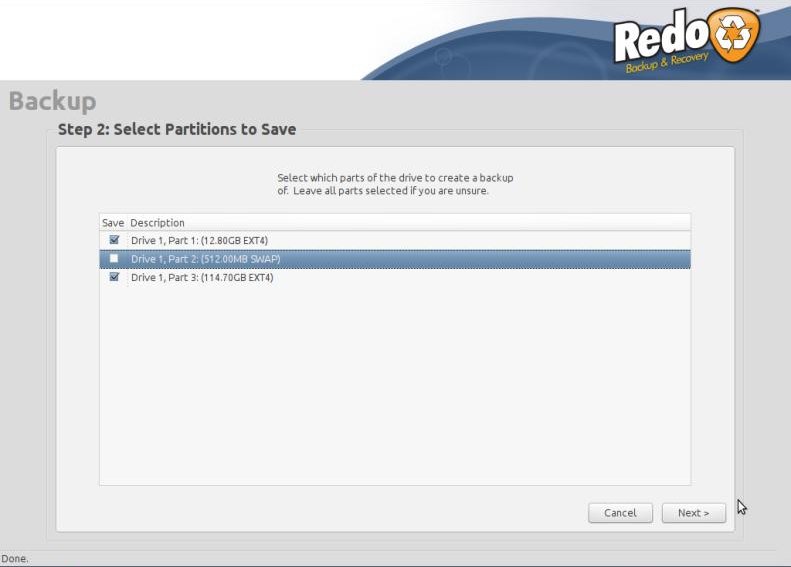791x567 pixels.
Task: Uncheck Save for Drive 1, Part 3
Action: pos(114,277)
